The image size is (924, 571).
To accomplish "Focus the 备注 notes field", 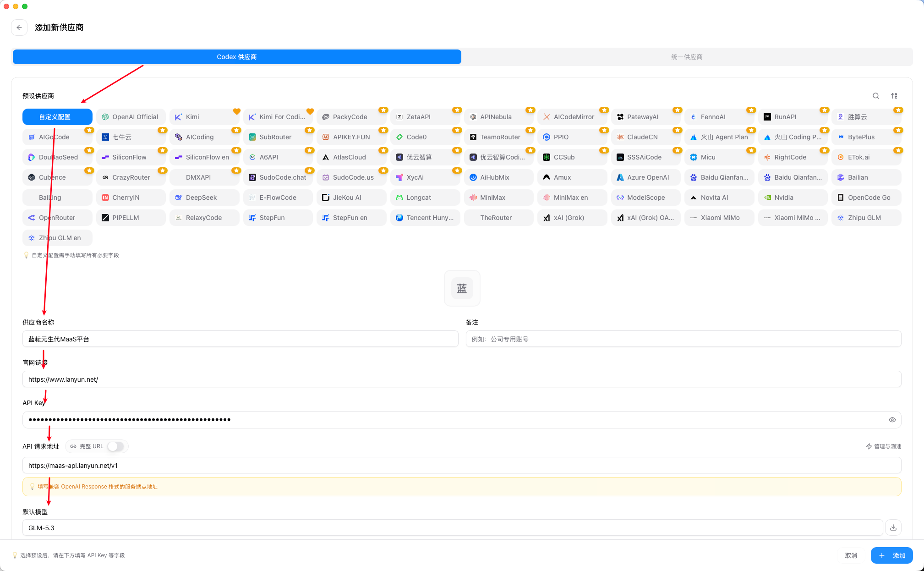I will coord(683,339).
